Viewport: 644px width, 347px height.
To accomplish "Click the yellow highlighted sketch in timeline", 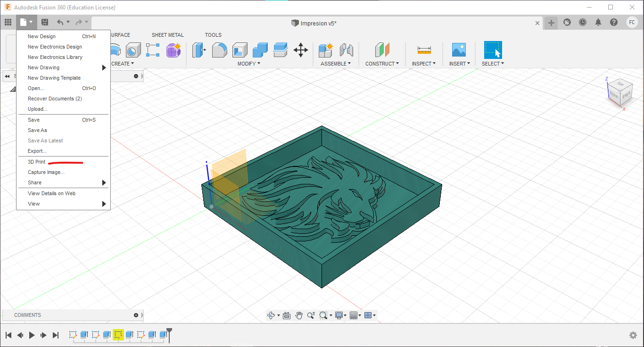I will (x=118, y=335).
